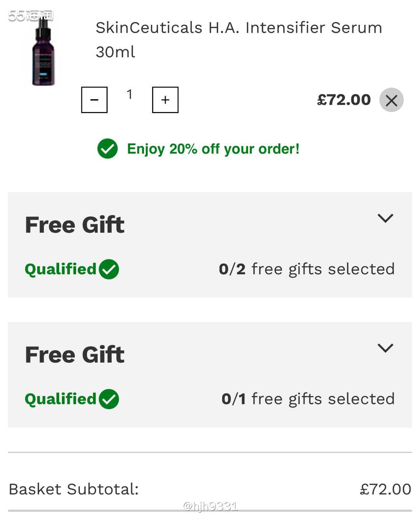Click the bold £72.00 item price
420x525 pixels.
point(344,100)
